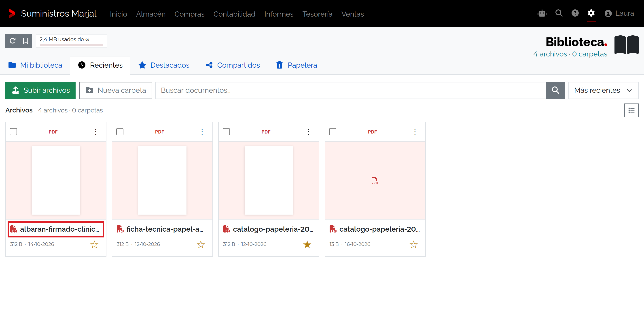Click search button beside Buscar documentos

pyautogui.click(x=555, y=90)
